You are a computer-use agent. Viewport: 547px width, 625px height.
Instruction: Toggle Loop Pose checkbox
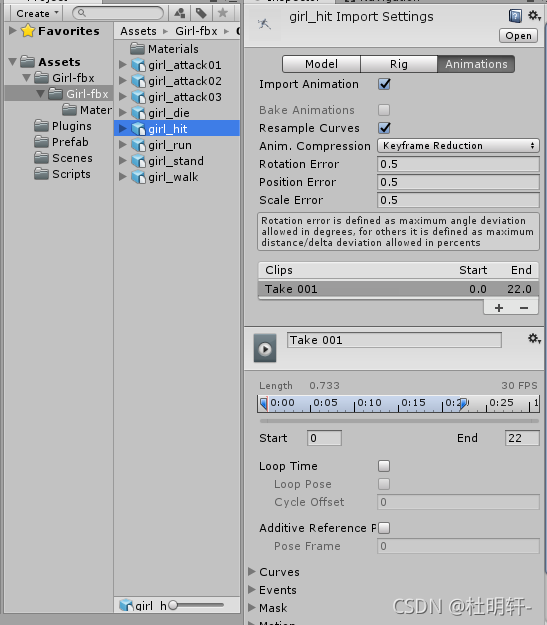[384, 484]
